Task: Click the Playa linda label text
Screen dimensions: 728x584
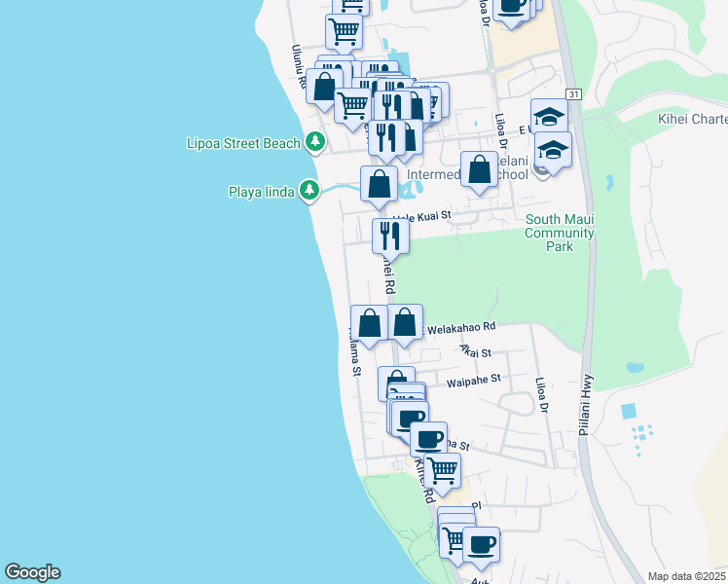Action: pos(262,192)
